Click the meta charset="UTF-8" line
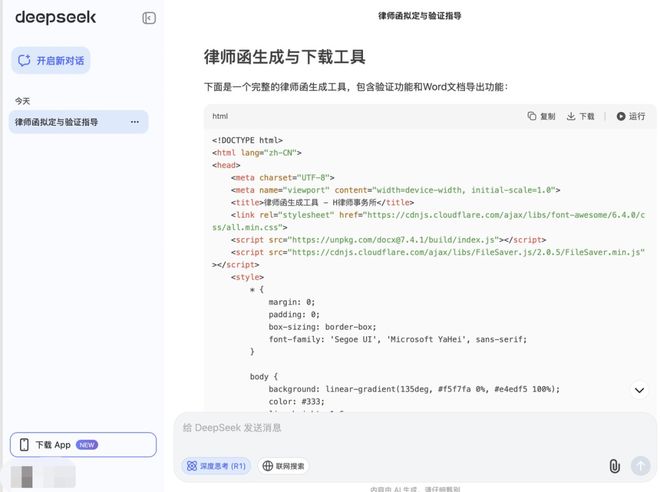This screenshot has width=660, height=492. (x=282, y=178)
